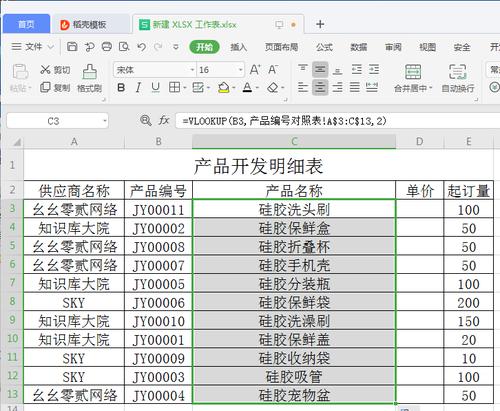Click the Borders icon

(174, 87)
